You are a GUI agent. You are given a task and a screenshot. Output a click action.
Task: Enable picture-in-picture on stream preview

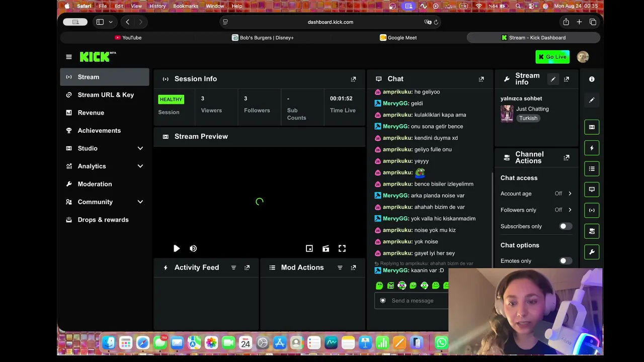(x=309, y=248)
